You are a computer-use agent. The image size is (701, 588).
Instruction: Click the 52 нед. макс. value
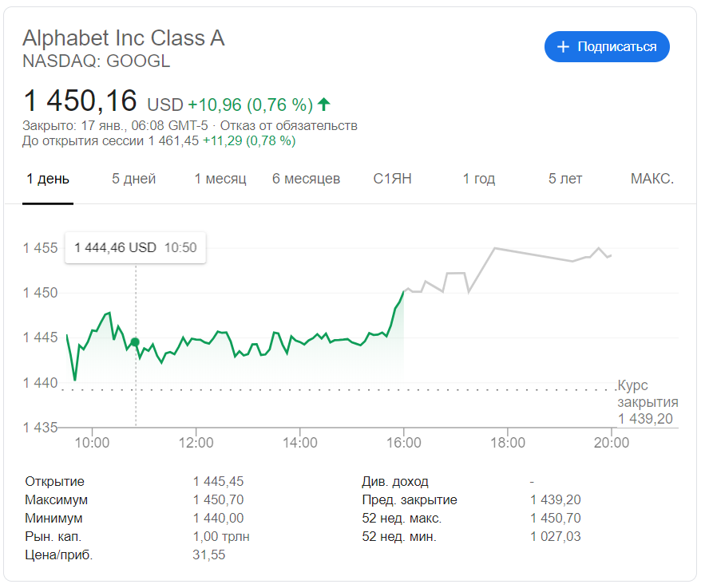click(x=555, y=519)
